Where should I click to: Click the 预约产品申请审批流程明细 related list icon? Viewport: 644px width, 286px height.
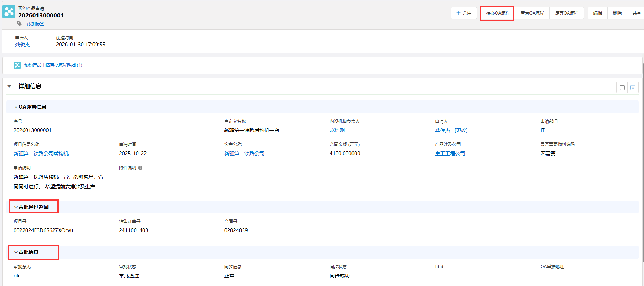coord(17,65)
